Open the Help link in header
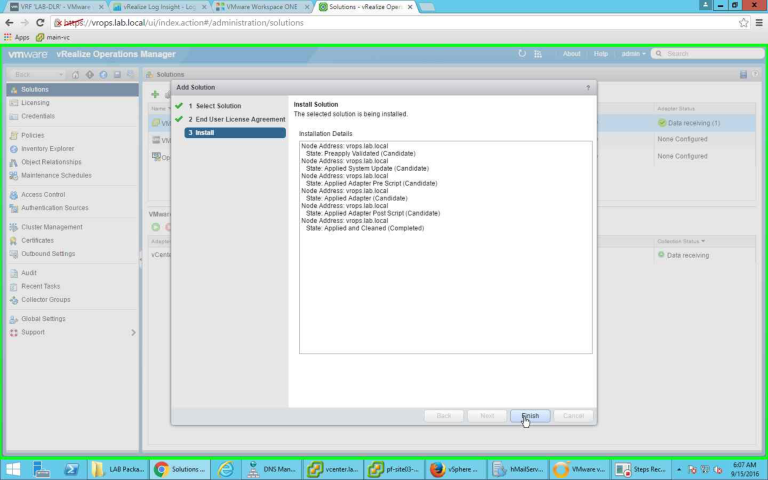This screenshot has width=768, height=480. pos(600,54)
